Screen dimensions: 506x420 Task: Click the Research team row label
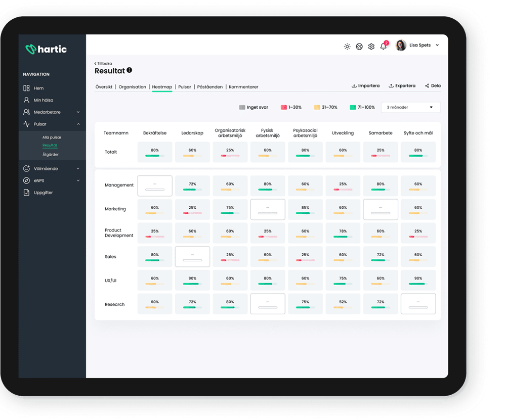click(114, 304)
